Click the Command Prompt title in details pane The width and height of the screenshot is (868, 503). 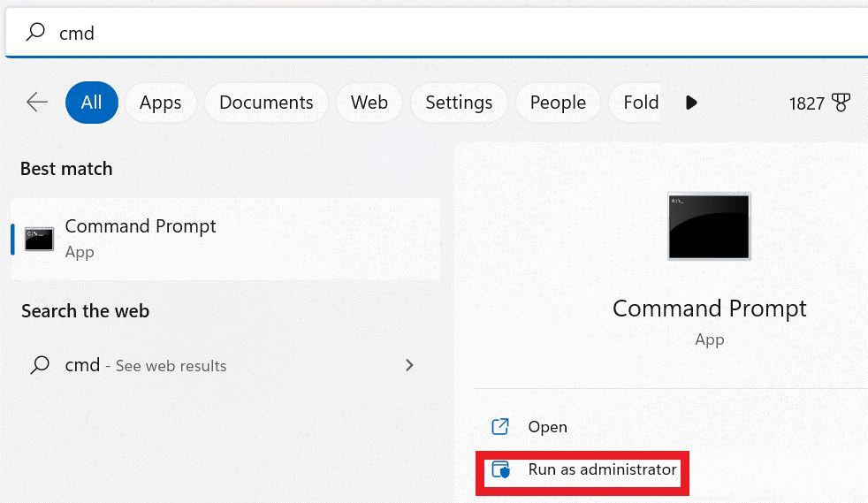[x=709, y=309]
